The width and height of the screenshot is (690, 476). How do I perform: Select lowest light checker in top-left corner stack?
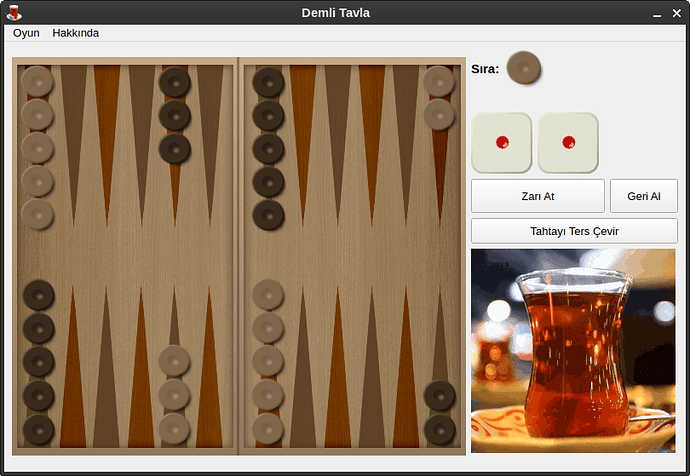click(38, 214)
